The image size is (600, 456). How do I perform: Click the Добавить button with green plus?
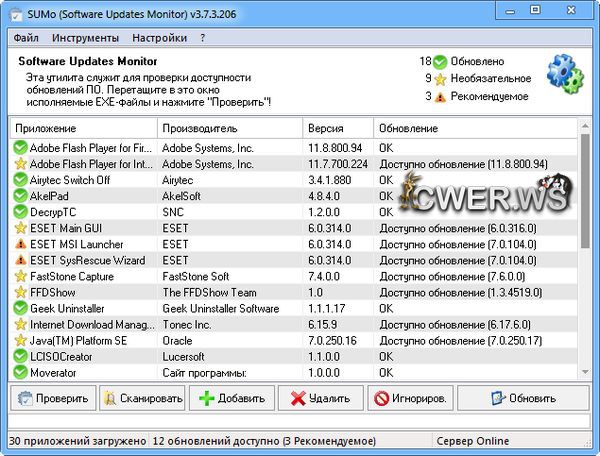click(231, 398)
